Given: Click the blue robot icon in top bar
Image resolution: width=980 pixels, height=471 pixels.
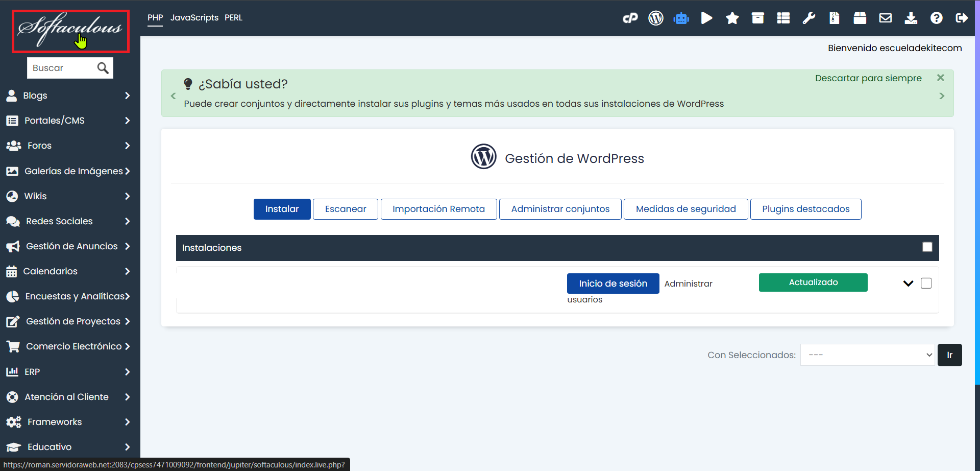Looking at the screenshot, I should tap(681, 18).
